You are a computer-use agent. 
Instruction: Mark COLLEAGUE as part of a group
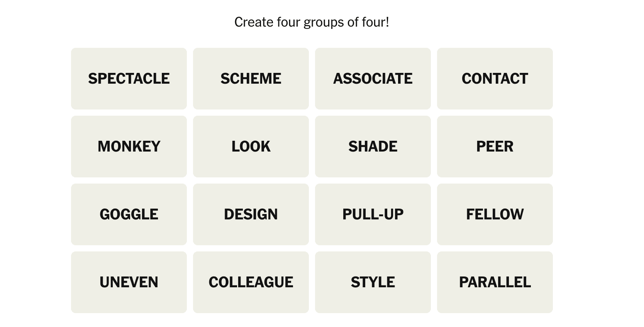click(x=251, y=282)
